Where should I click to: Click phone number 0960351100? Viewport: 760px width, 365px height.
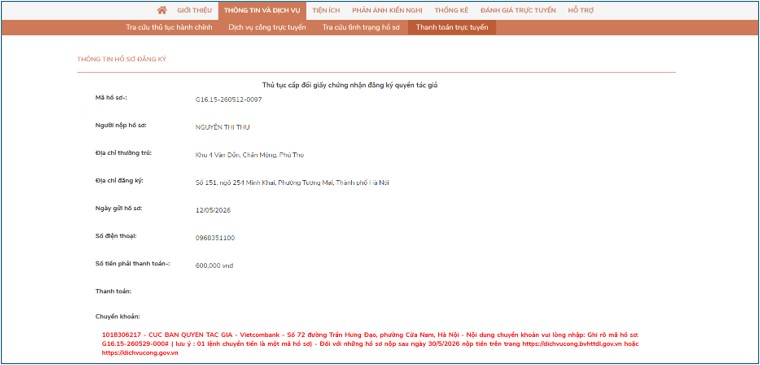click(215, 238)
